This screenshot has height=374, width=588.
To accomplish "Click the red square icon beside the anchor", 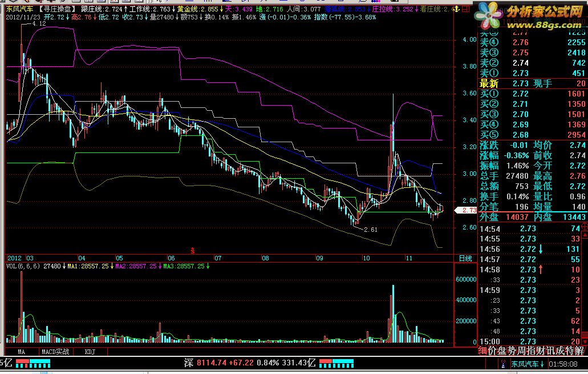I will pos(465,9).
